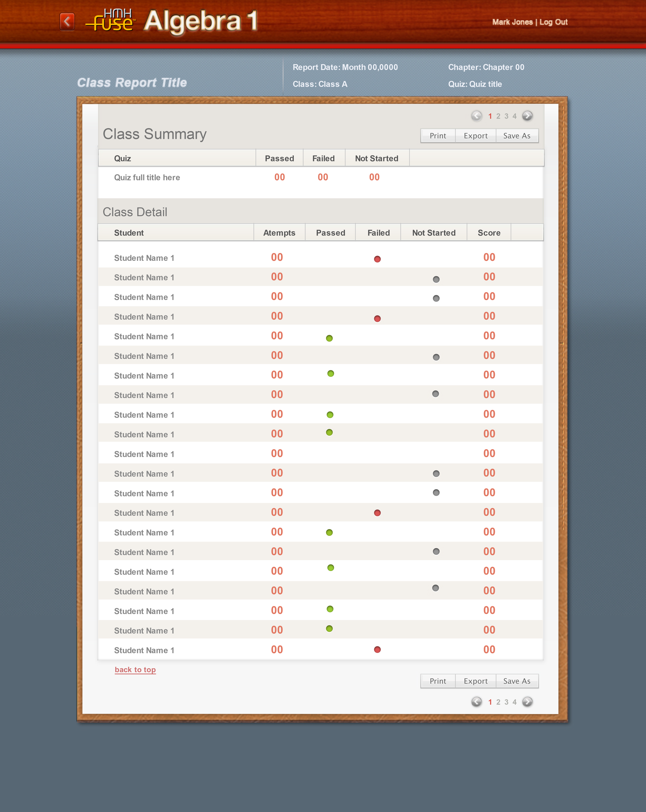
Task: Click the Quiz full title here row
Action: coord(147,177)
